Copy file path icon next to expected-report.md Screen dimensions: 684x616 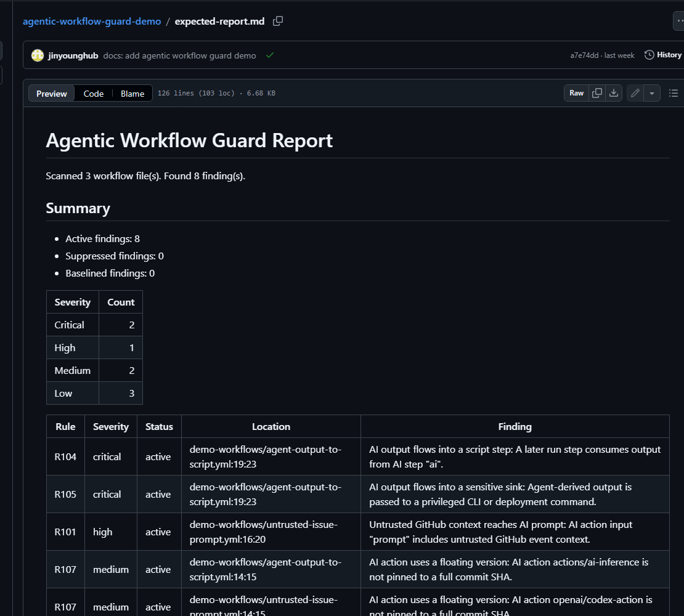(278, 21)
